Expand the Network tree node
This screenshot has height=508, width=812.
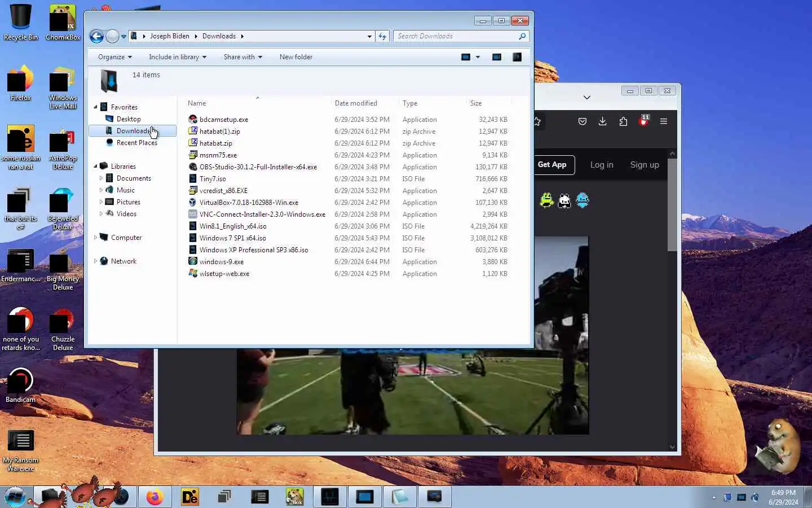point(95,261)
